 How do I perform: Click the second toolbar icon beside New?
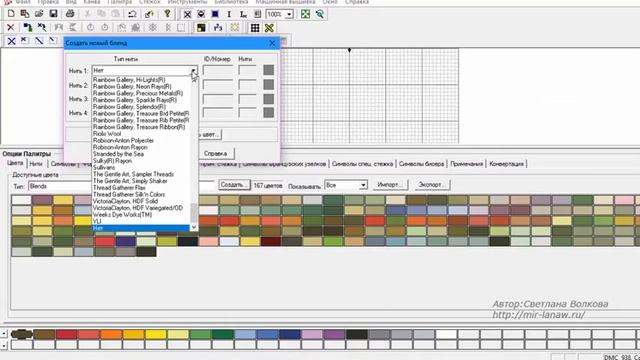[25, 14]
